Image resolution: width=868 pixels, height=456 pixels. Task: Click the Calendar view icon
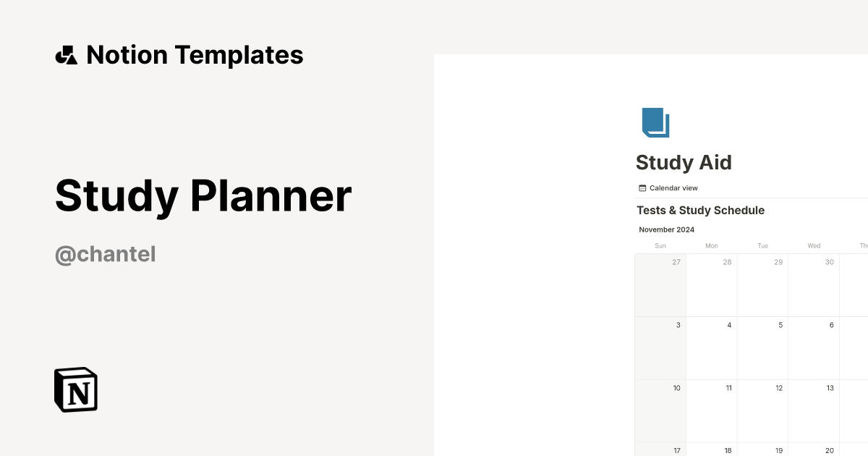pos(642,187)
